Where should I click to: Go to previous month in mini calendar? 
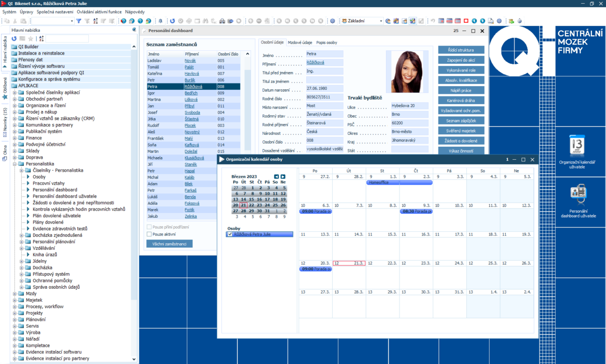coord(277,177)
